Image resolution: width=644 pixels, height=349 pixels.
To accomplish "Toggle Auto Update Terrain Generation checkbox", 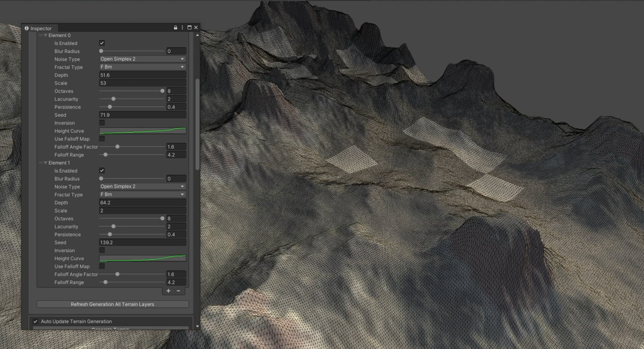I will click(x=35, y=321).
